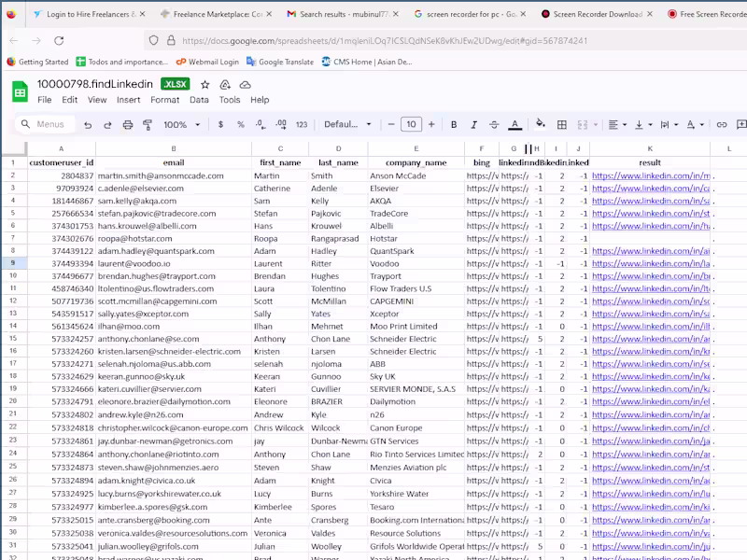Screen dimensions: 747x560
Task: Open the Data menu
Action: click(199, 100)
